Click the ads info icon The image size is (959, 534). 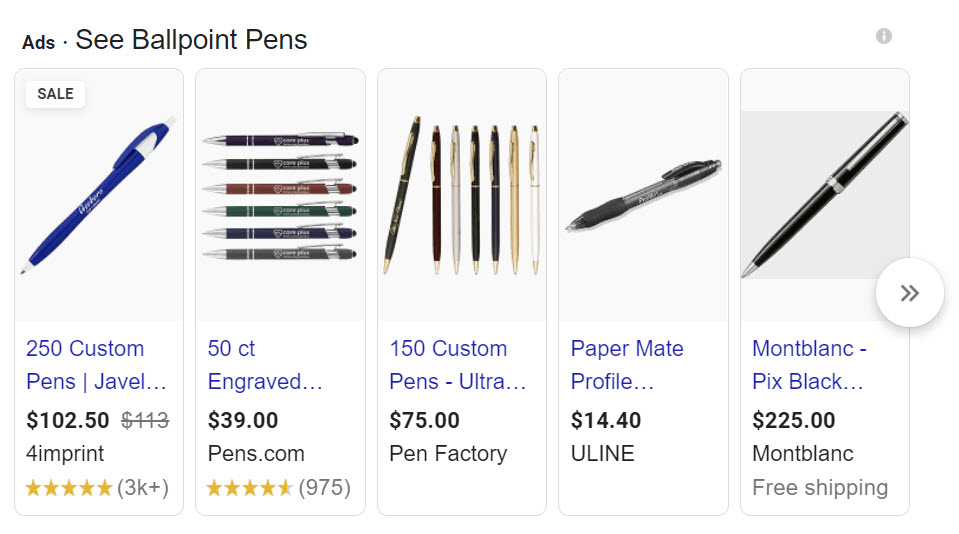883,36
